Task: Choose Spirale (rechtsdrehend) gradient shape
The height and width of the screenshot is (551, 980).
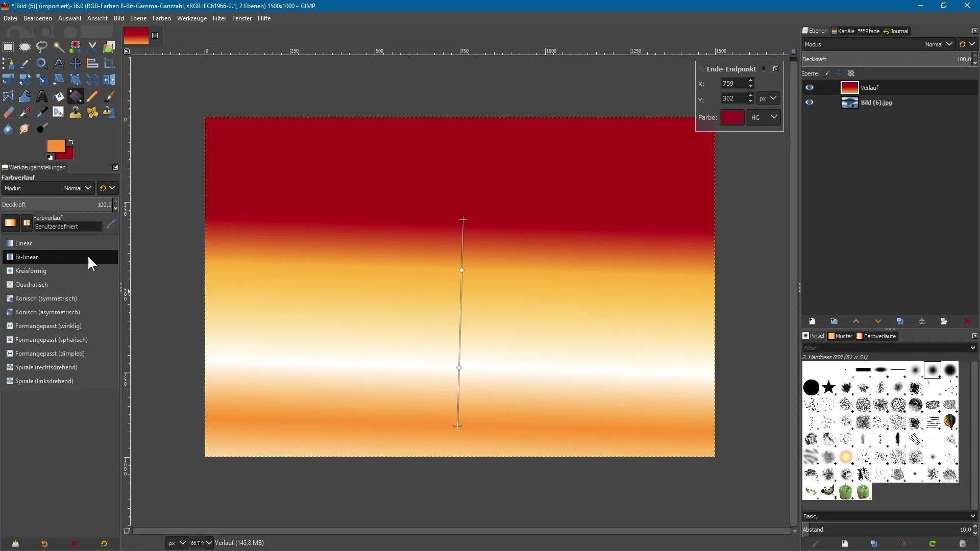Action: click(x=60, y=367)
